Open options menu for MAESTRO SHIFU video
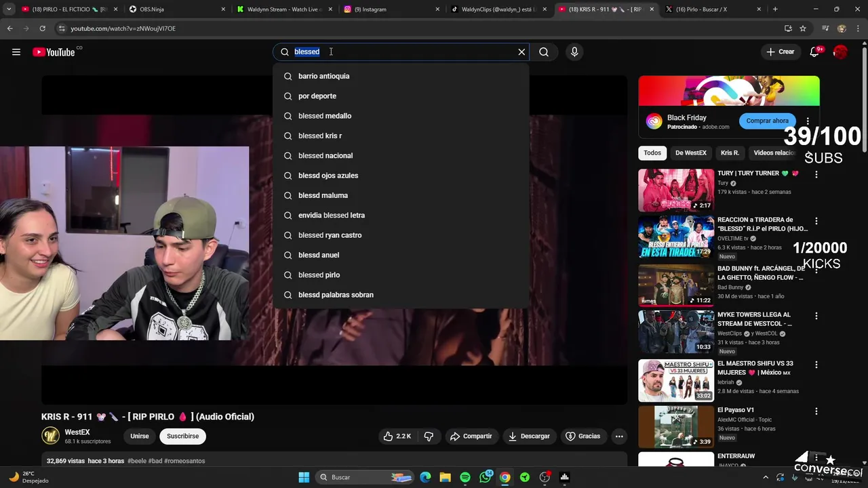This screenshot has width=868, height=488. 816,365
